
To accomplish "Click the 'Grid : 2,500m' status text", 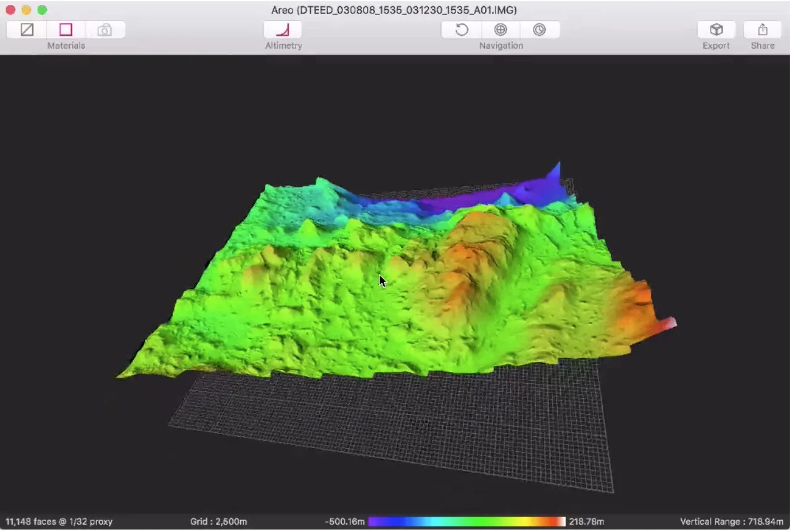I will [x=218, y=522].
